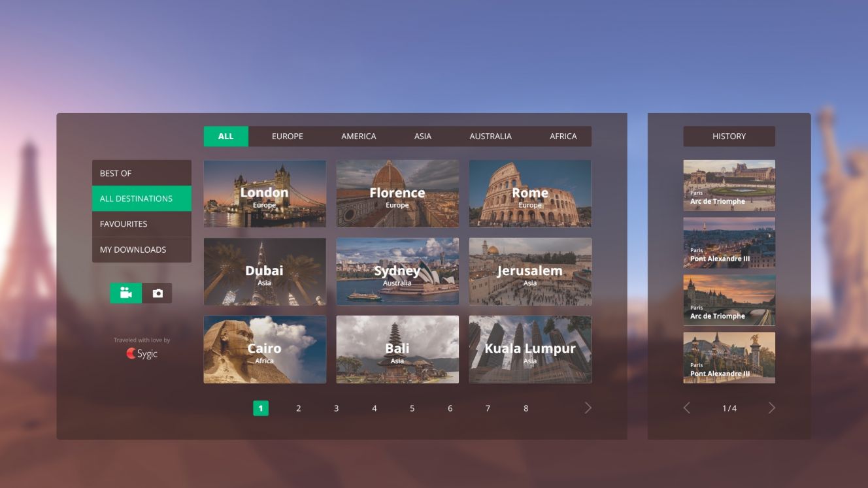Open My Downloads section
Viewport: 868px width, 488px height.
click(x=141, y=250)
